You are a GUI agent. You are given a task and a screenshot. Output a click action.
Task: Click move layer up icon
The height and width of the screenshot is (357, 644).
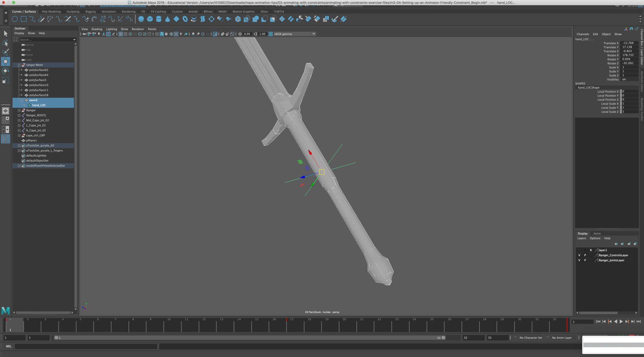[616, 244]
